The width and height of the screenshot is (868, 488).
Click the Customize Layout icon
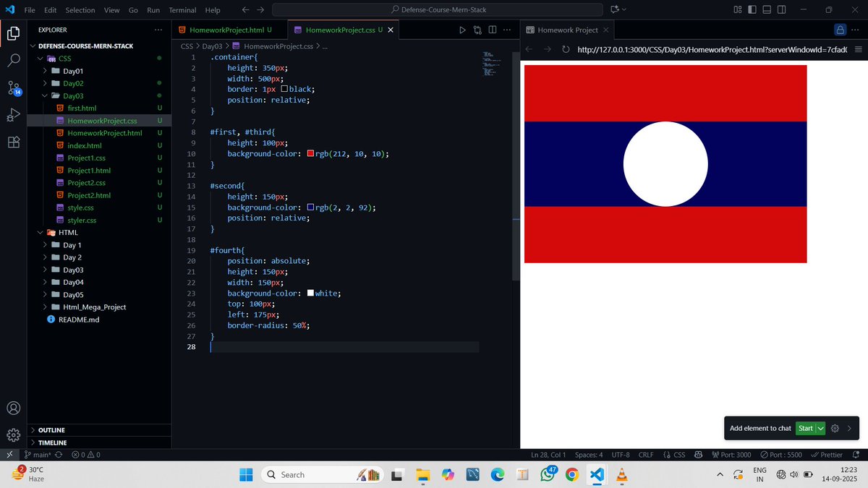point(738,10)
